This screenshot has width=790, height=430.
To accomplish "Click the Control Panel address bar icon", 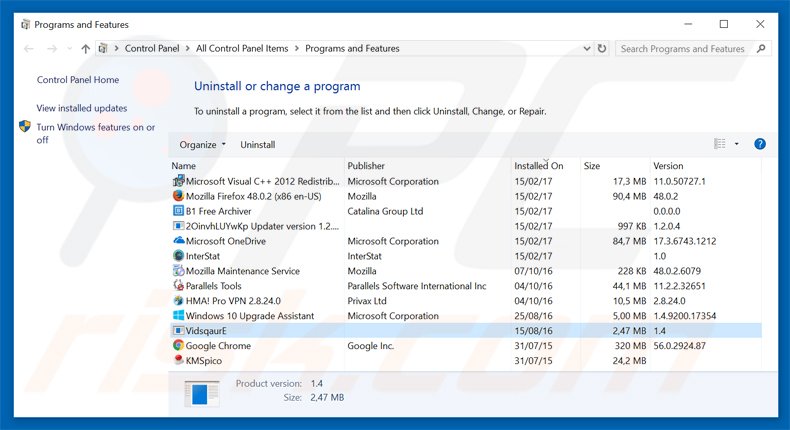I will click(103, 48).
